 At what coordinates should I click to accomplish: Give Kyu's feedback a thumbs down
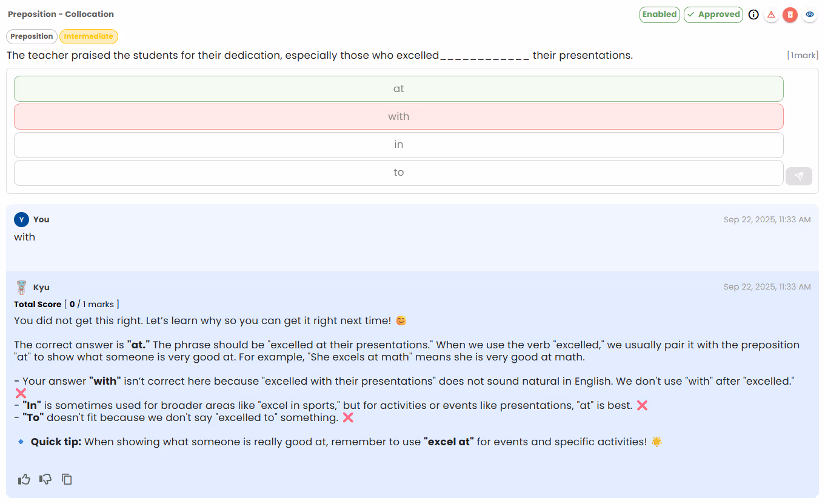click(x=45, y=479)
